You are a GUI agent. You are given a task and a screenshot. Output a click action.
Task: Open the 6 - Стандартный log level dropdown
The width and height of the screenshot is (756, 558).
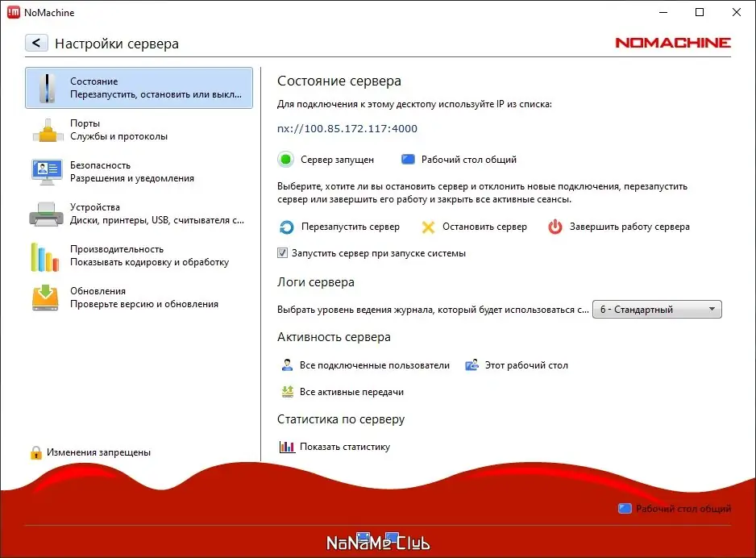[x=657, y=309]
